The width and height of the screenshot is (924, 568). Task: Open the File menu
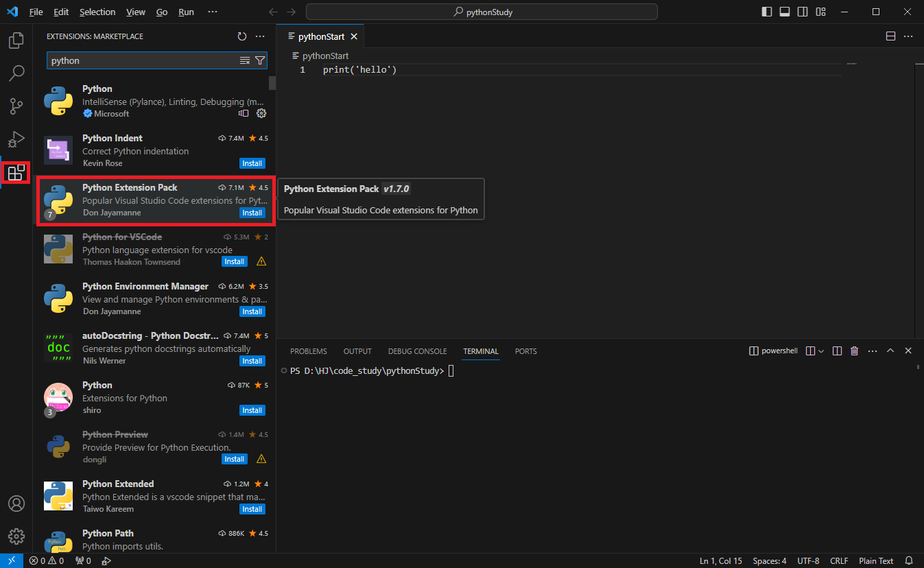[x=36, y=12]
